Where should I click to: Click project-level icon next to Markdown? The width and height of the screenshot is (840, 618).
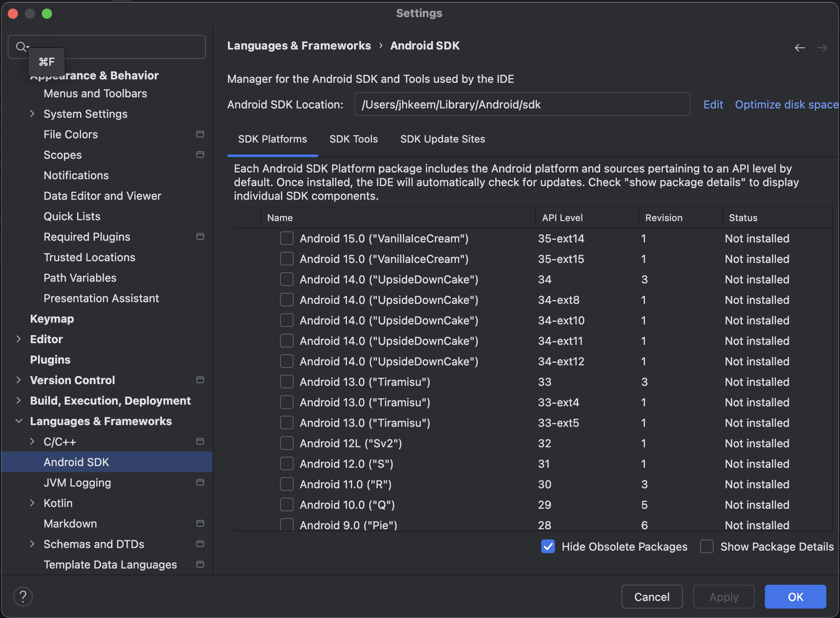(x=200, y=524)
